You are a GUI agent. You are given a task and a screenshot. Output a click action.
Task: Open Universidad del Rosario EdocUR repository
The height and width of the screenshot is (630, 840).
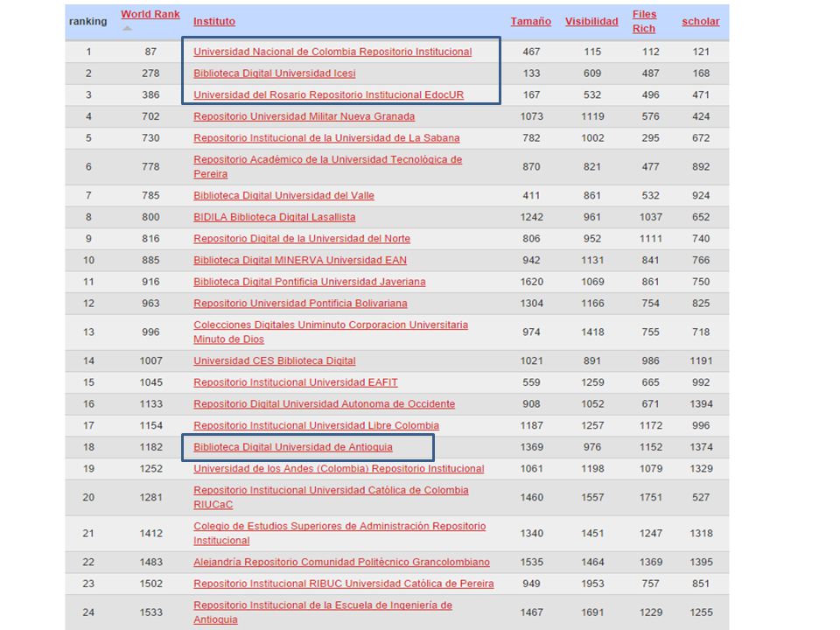(328, 94)
